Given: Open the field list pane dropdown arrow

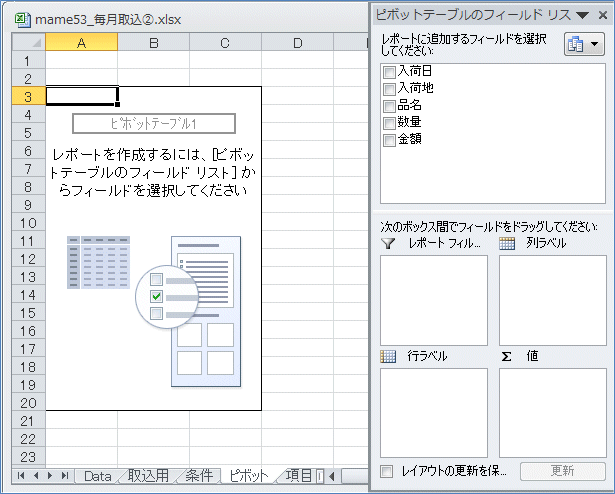Looking at the screenshot, I should coord(582,15).
